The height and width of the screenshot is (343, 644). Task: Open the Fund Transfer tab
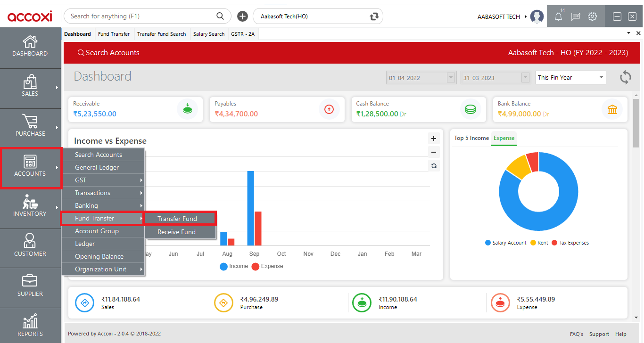point(114,34)
